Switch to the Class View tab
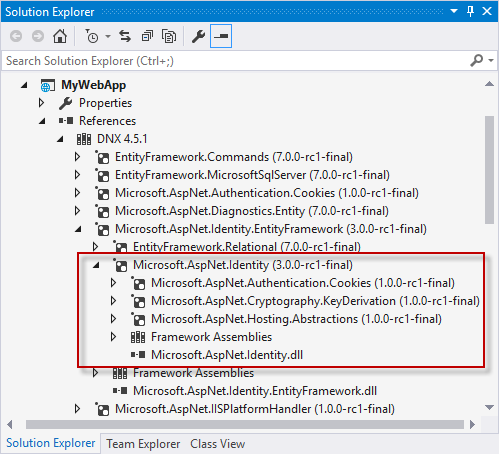Screen dimensions: 499x454 pyautogui.click(x=217, y=444)
